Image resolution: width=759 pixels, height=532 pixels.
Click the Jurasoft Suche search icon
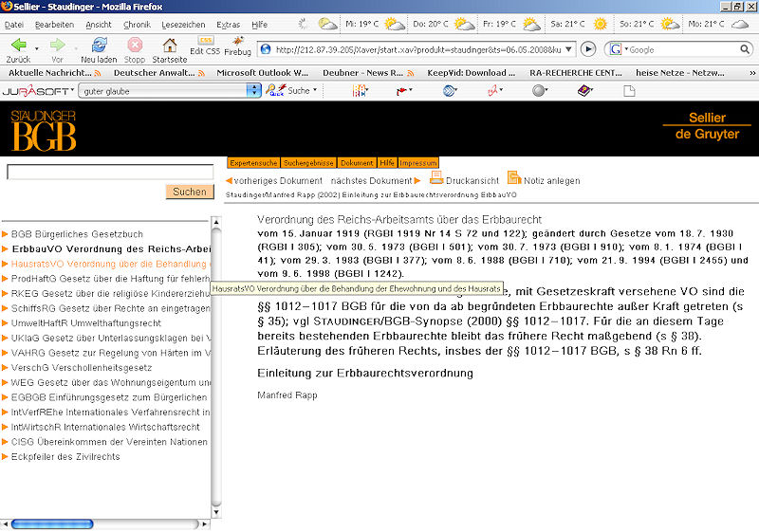[276, 90]
